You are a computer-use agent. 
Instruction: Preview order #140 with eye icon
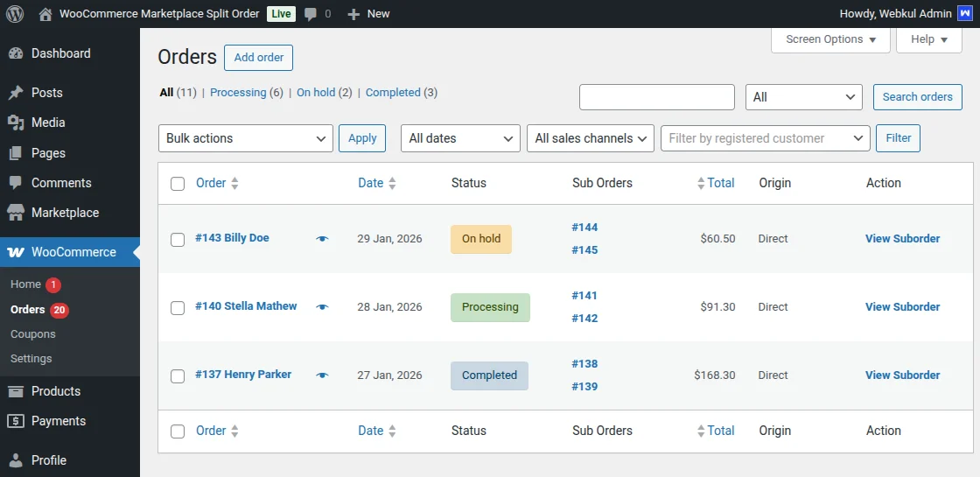tap(322, 307)
